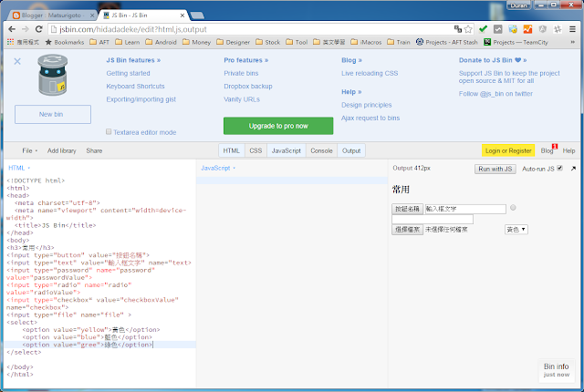The height and width of the screenshot is (392, 584).
Task: Click the Run with JS button
Action: tap(495, 169)
